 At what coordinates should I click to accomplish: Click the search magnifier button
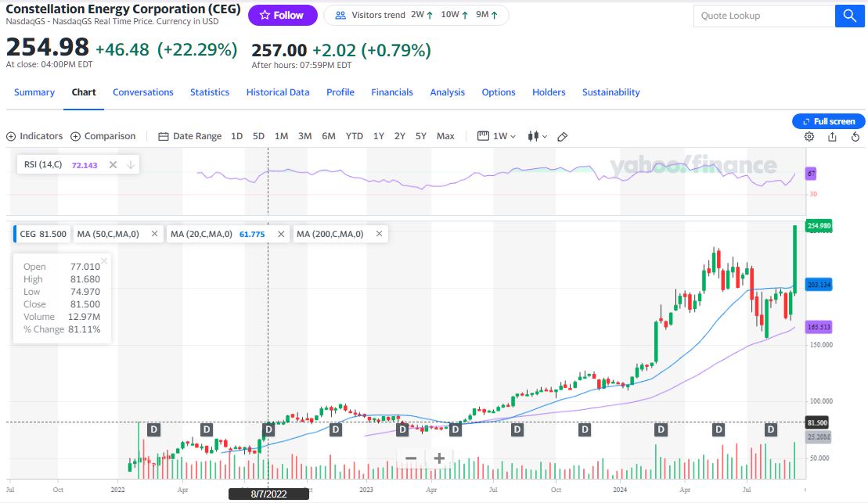pyautogui.click(x=849, y=16)
